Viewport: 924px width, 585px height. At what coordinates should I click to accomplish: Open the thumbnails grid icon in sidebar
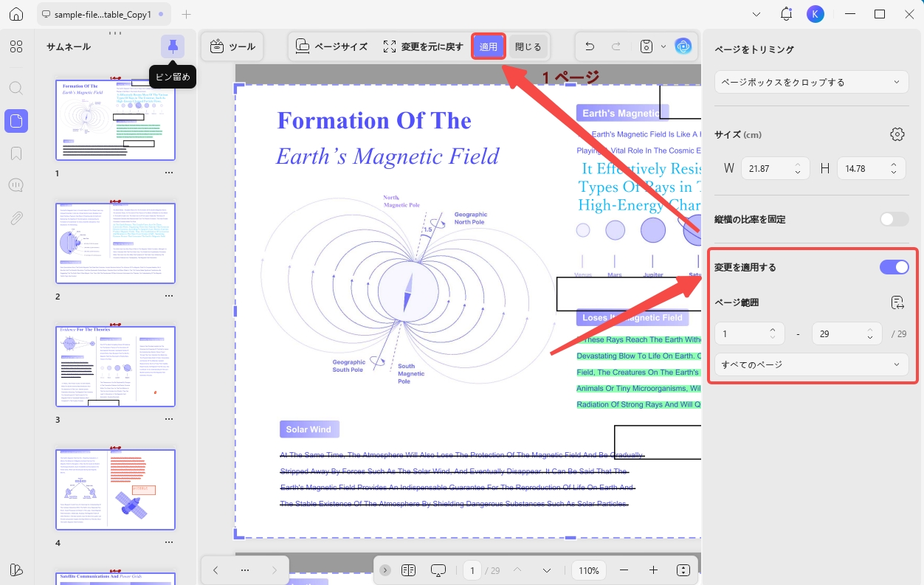16,46
